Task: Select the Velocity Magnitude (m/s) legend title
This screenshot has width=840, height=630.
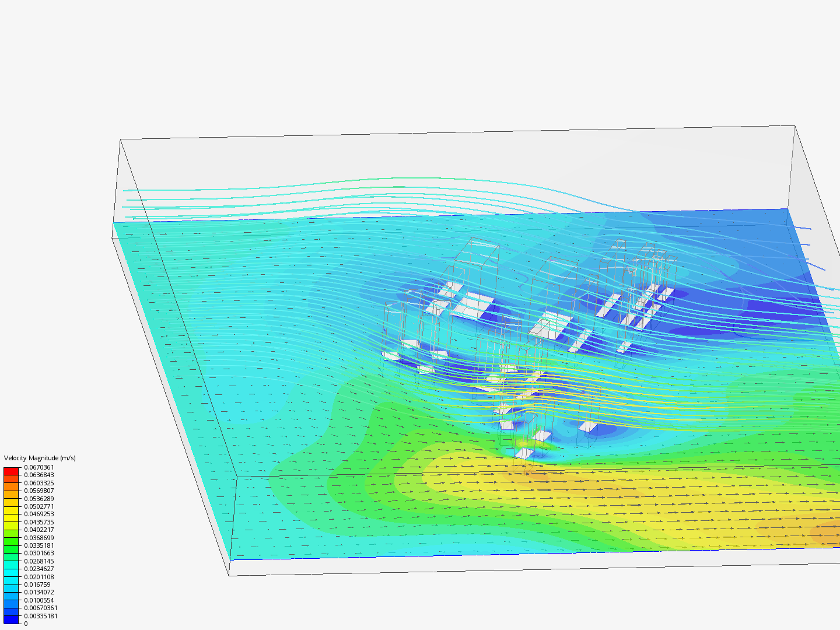Action: (x=40, y=459)
